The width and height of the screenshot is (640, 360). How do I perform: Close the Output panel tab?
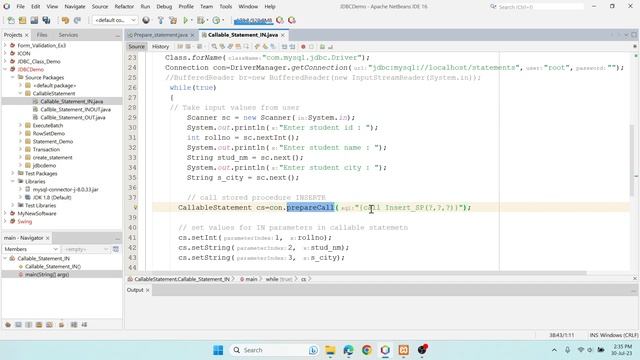(x=148, y=290)
